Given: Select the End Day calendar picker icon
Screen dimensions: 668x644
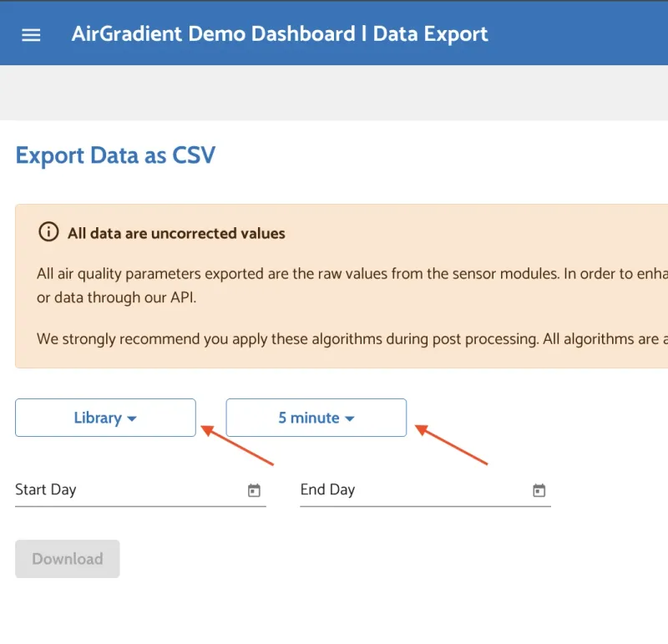Looking at the screenshot, I should [x=539, y=490].
